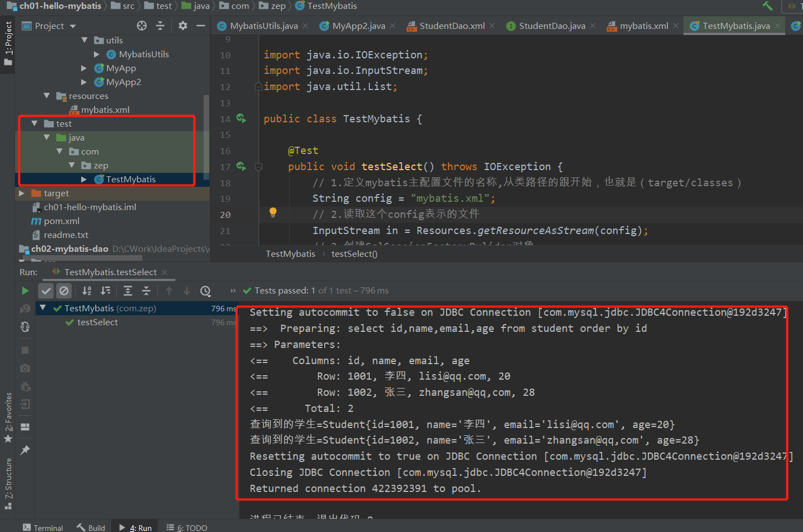Image resolution: width=803 pixels, height=532 pixels.
Task: Click the yellow intention light bulb
Action: click(x=273, y=212)
